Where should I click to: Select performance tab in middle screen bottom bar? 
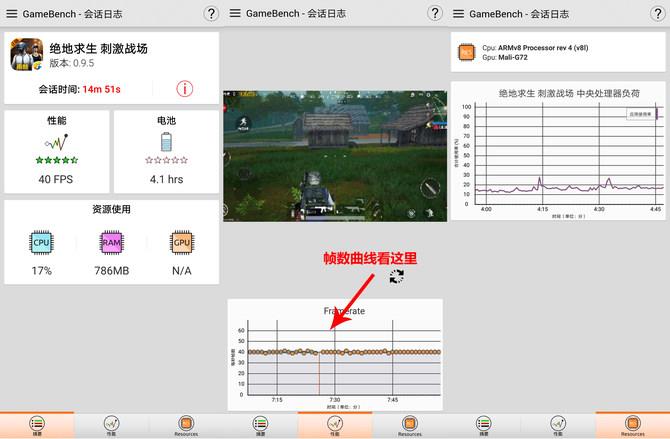335,425
